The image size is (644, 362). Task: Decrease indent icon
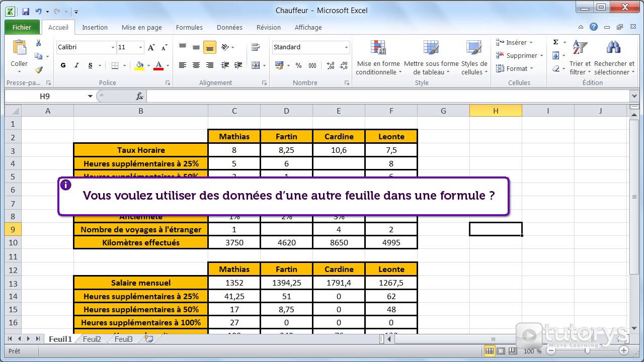225,65
